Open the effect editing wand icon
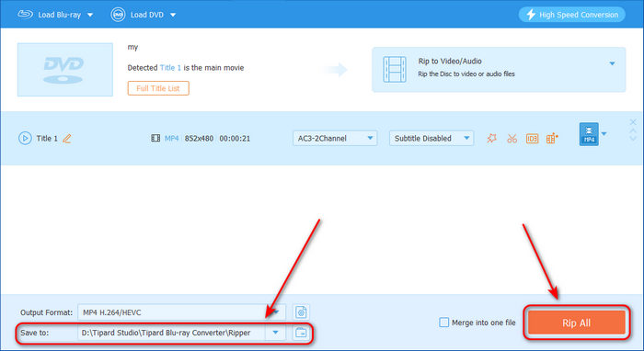The width and height of the screenshot is (644, 351). 491,138
